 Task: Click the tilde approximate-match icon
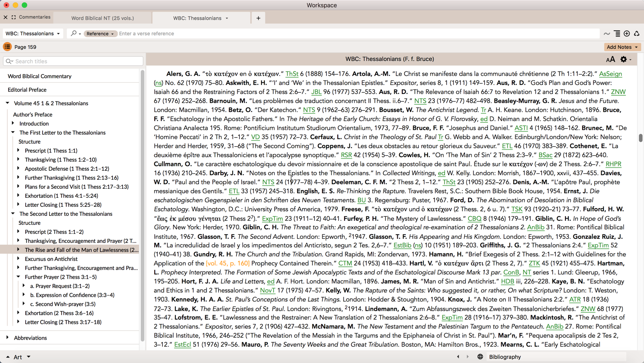607,33
